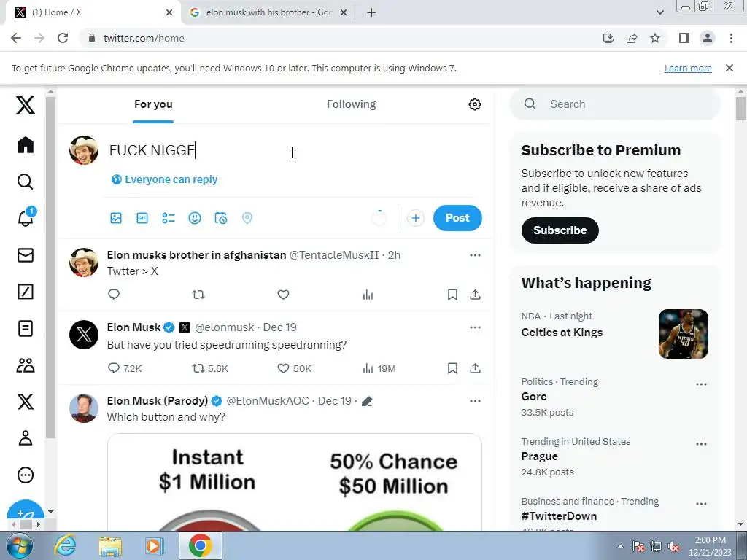Like the Twtter > X post
This screenshot has height=560, width=747.
[284, 295]
